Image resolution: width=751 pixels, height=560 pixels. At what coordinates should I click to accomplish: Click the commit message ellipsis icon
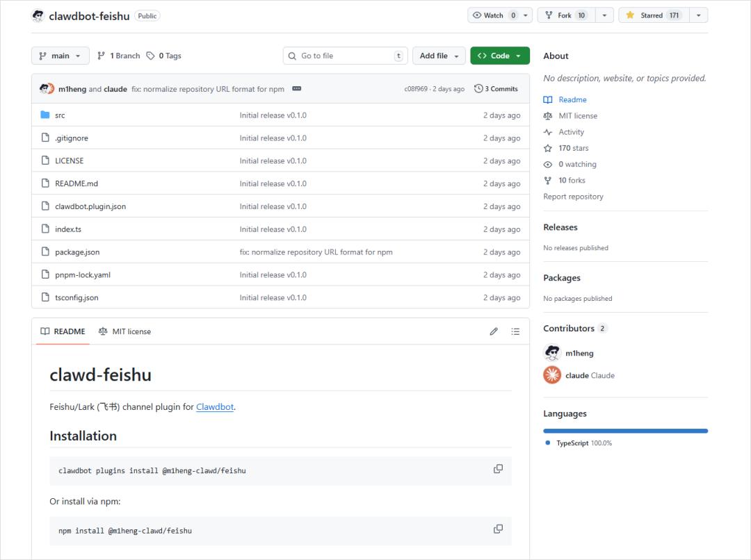click(297, 89)
